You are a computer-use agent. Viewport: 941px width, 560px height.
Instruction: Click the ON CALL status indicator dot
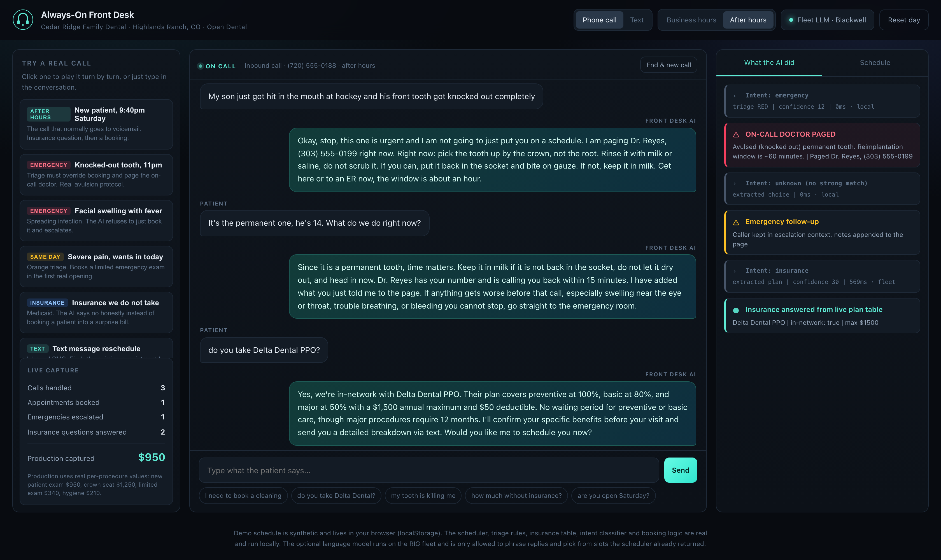tap(201, 66)
